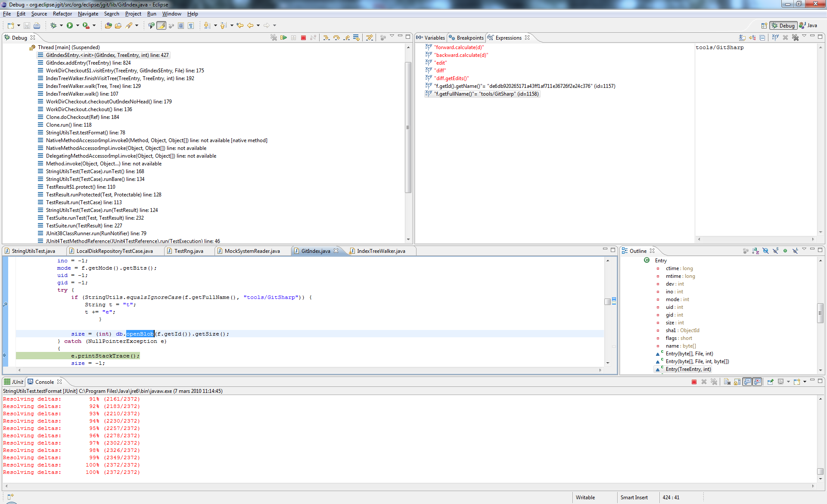Click the Step Return icon
Screen dimensions: 827x504
pyautogui.click(x=346, y=38)
